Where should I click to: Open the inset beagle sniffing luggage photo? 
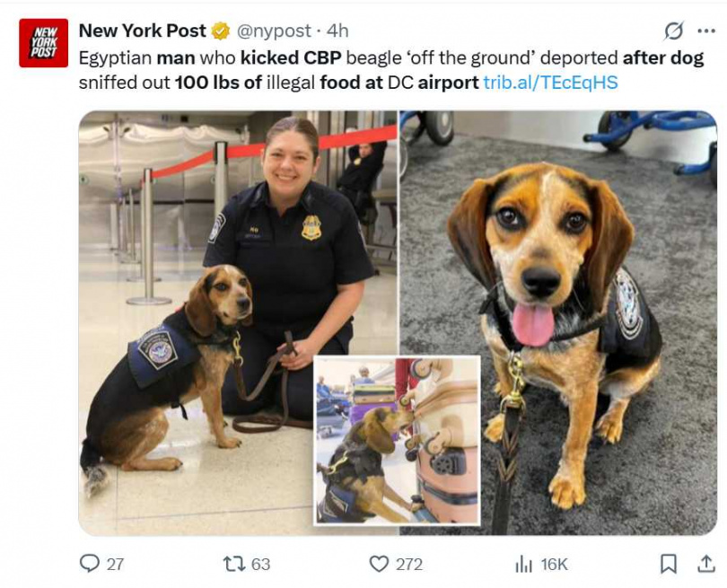(398, 441)
